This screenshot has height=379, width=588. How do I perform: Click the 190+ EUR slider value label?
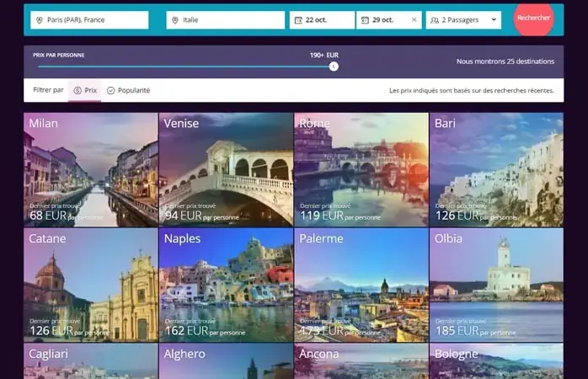[324, 55]
